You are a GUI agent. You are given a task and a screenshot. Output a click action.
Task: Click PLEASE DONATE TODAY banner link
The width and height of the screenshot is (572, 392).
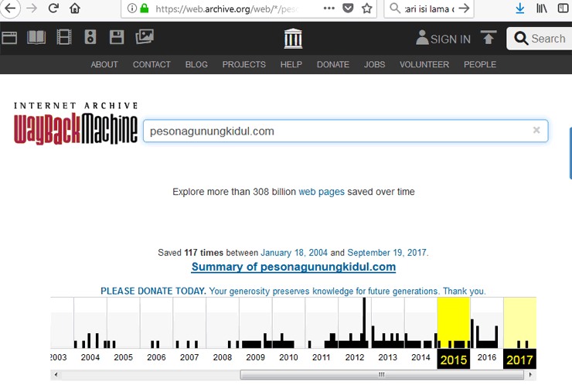click(293, 291)
